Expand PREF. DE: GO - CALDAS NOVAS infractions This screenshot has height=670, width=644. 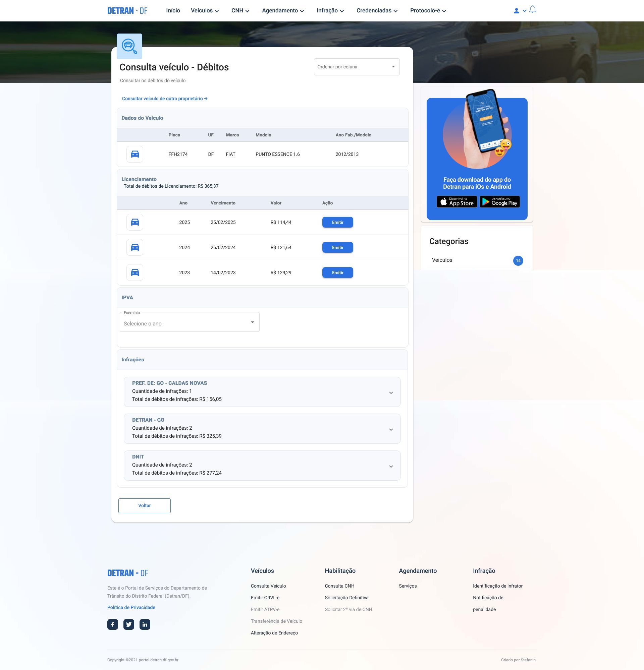(391, 393)
